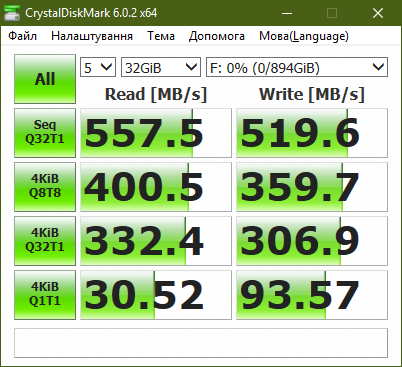
Task: Click the 4KiB Q32T1 write result 306.9
Action: pos(312,241)
